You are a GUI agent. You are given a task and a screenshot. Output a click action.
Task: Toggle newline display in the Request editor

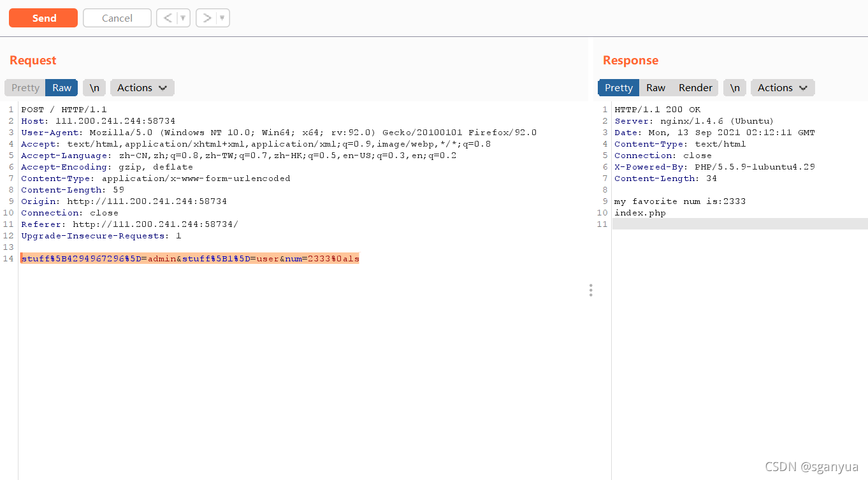pyautogui.click(x=94, y=87)
